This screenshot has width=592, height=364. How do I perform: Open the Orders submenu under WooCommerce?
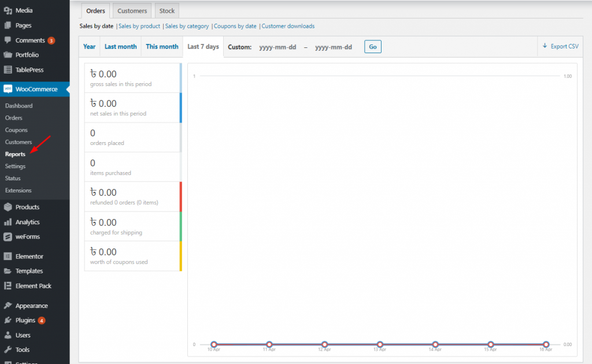coord(13,118)
